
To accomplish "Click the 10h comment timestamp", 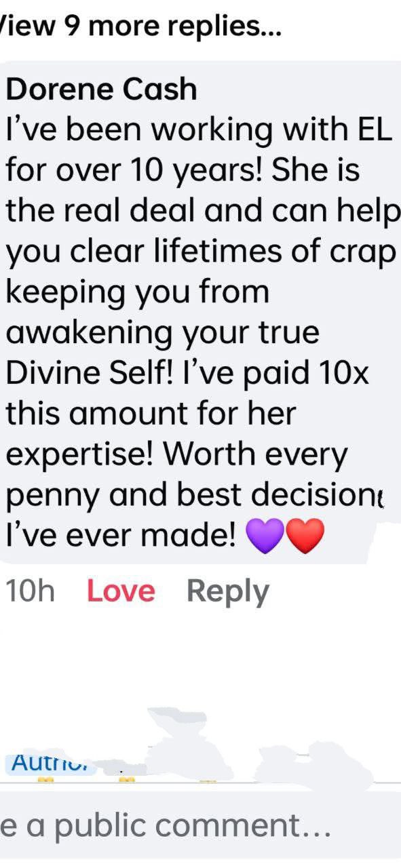I will (x=31, y=591).
